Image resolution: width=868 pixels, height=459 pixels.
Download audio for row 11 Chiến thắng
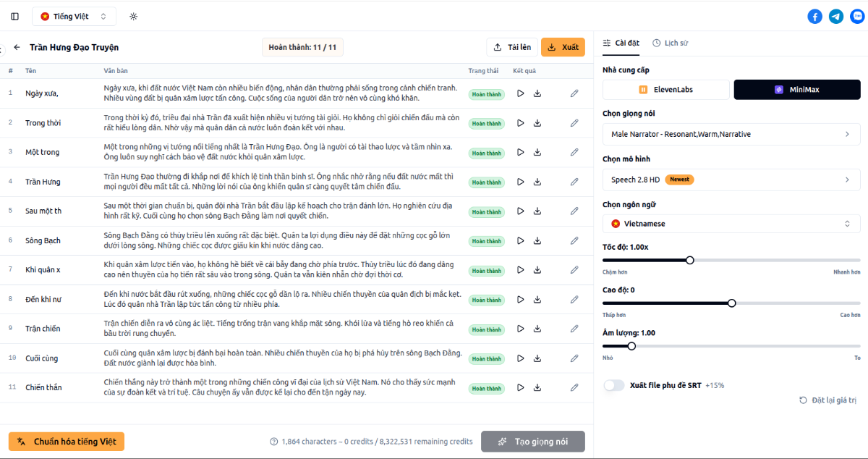click(537, 388)
